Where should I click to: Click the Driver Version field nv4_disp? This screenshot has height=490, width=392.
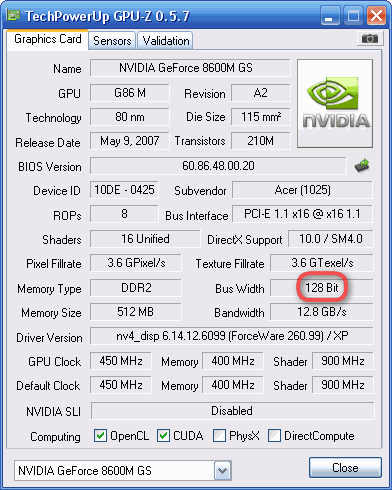click(232, 336)
